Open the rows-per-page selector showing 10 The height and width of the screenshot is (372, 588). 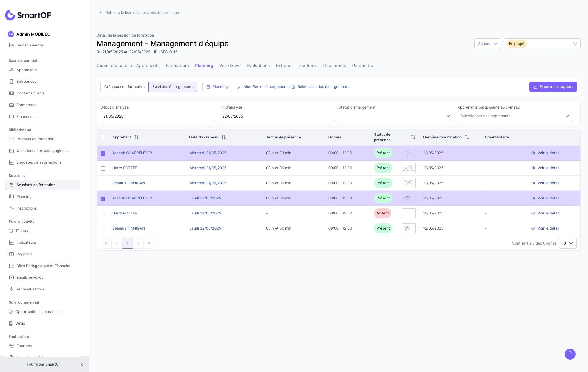pos(567,243)
